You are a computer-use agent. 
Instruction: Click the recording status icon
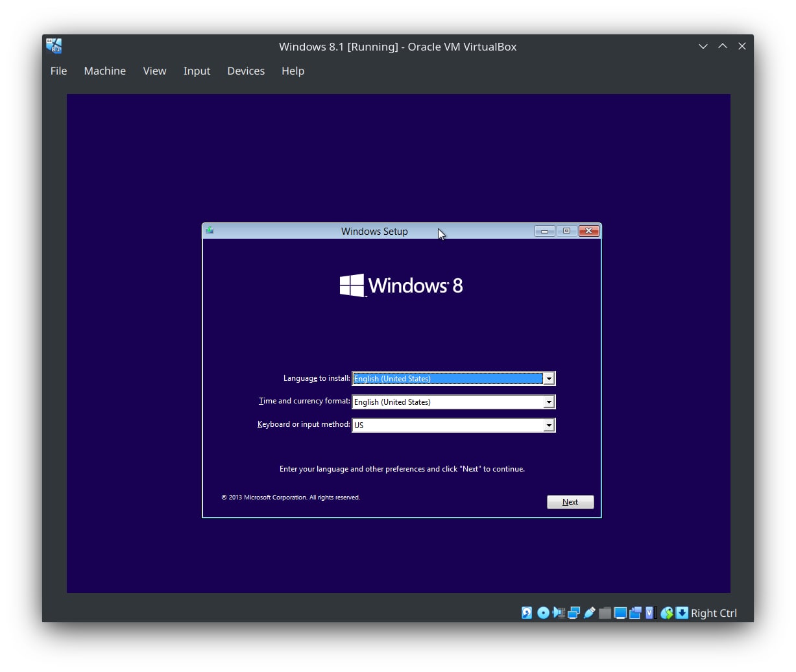tap(635, 613)
